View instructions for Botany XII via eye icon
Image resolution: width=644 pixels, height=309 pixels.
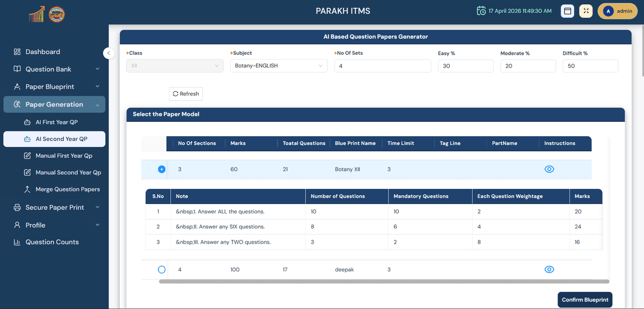(x=549, y=169)
